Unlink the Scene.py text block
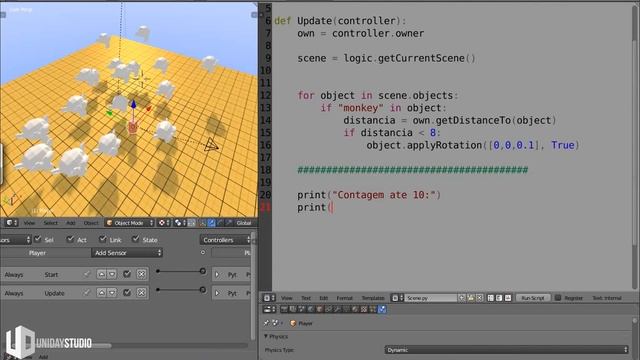This screenshot has width=640, height=360. pyautogui.click(x=479, y=298)
